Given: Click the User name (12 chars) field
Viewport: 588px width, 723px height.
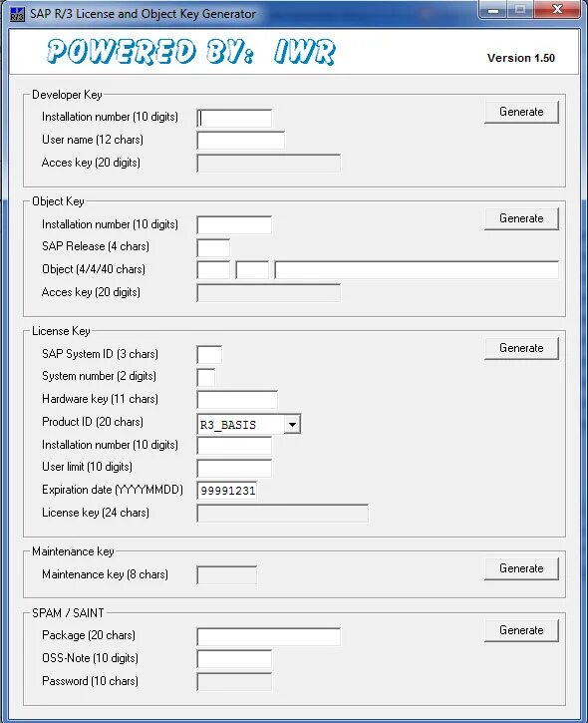Looking at the screenshot, I should tap(241, 141).
